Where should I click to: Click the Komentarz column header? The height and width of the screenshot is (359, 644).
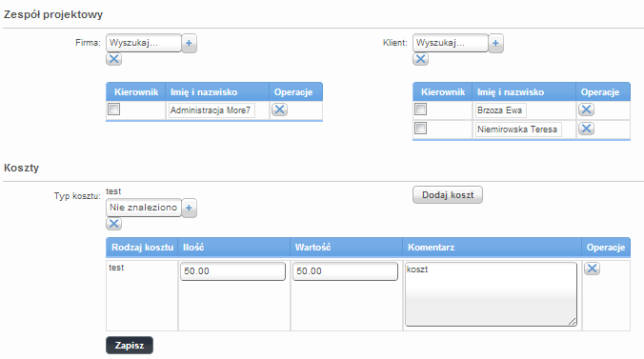point(492,248)
